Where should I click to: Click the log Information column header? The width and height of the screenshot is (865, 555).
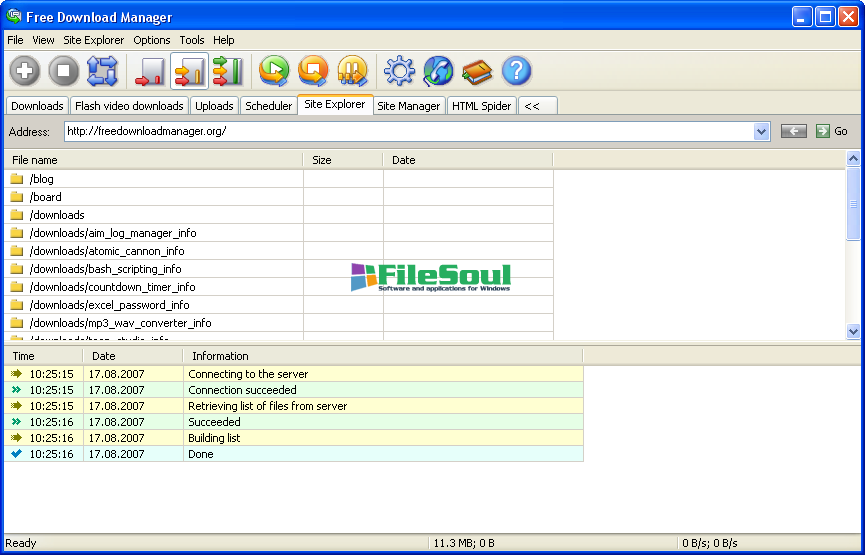[x=383, y=356]
